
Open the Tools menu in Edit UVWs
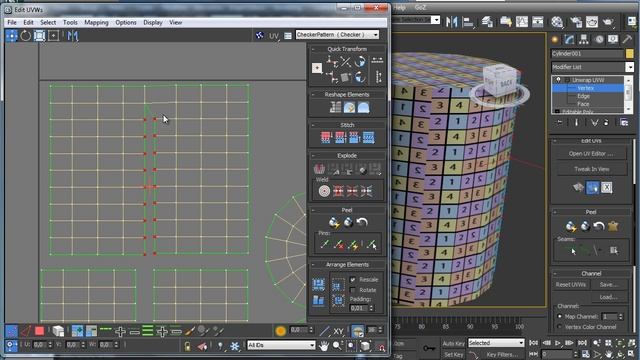tap(70, 22)
